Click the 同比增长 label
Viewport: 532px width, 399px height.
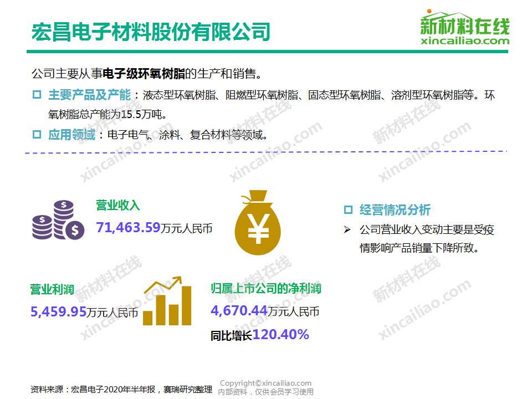232,336
